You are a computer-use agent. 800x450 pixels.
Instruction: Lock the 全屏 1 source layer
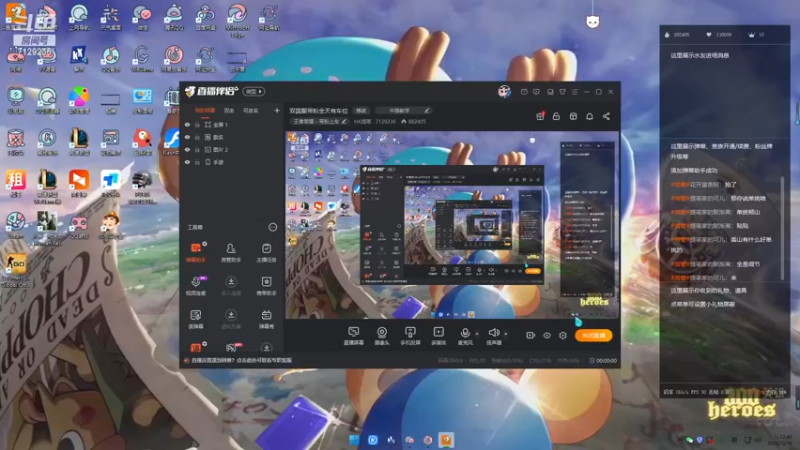(x=197, y=124)
